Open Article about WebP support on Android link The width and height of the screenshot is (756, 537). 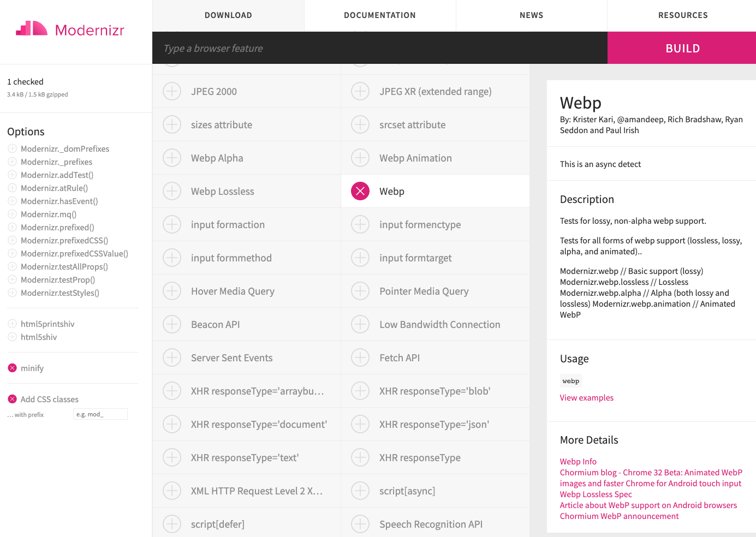tap(648, 505)
